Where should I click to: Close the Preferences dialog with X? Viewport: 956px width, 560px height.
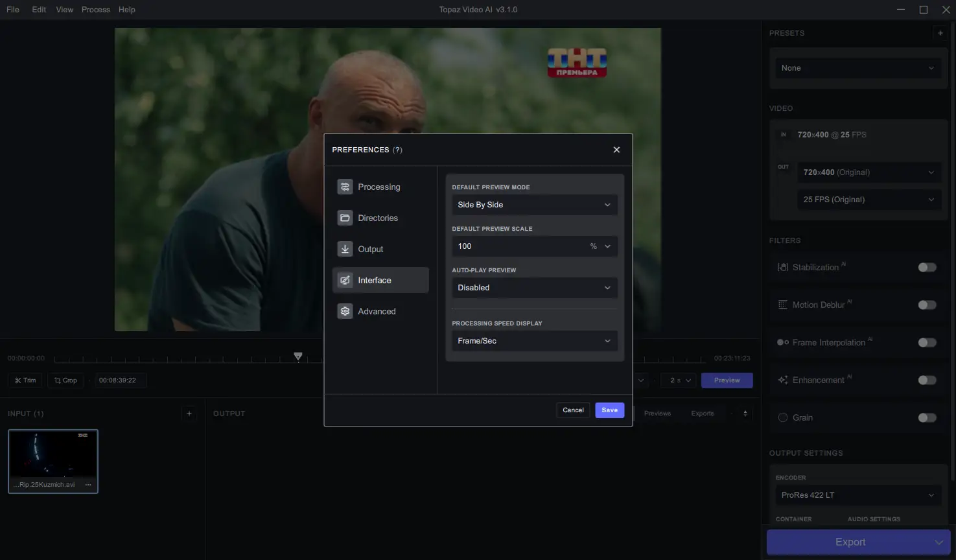click(616, 150)
